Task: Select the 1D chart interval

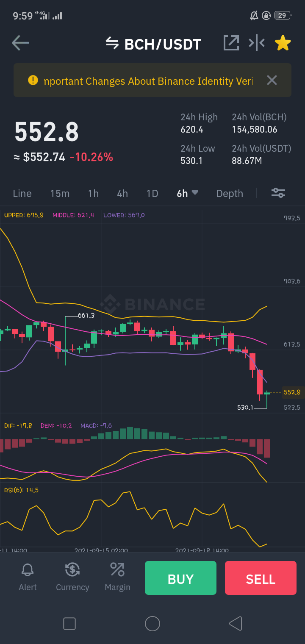Action: point(152,194)
